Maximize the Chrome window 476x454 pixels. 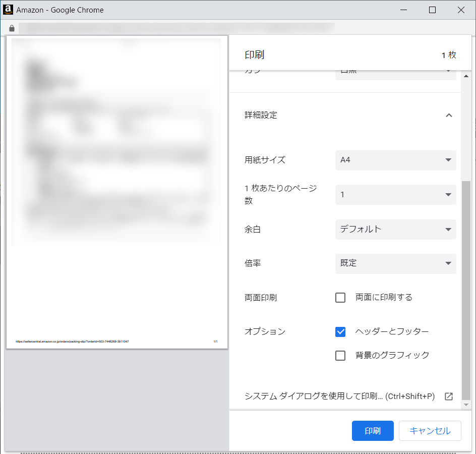pos(432,10)
